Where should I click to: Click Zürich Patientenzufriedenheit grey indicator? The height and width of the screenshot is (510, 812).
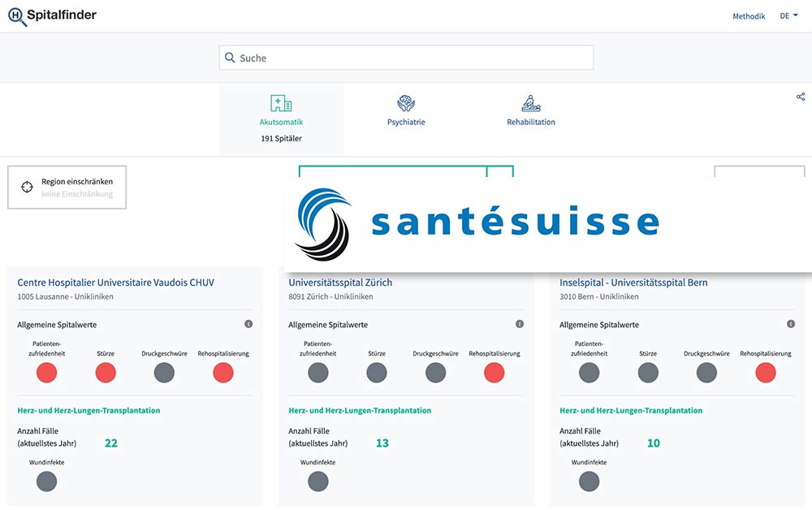(318, 373)
